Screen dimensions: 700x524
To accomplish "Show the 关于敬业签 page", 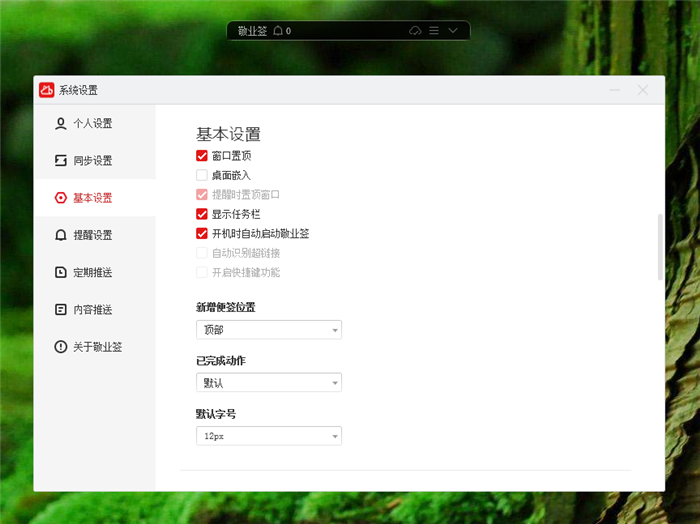I will click(95, 347).
